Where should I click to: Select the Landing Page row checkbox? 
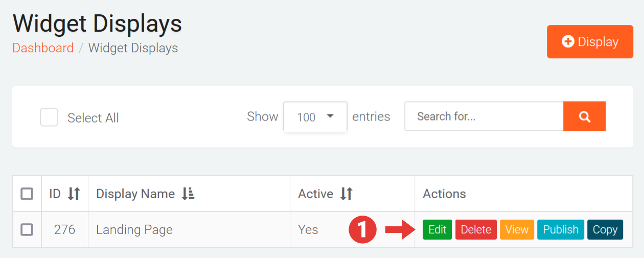click(27, 230)
